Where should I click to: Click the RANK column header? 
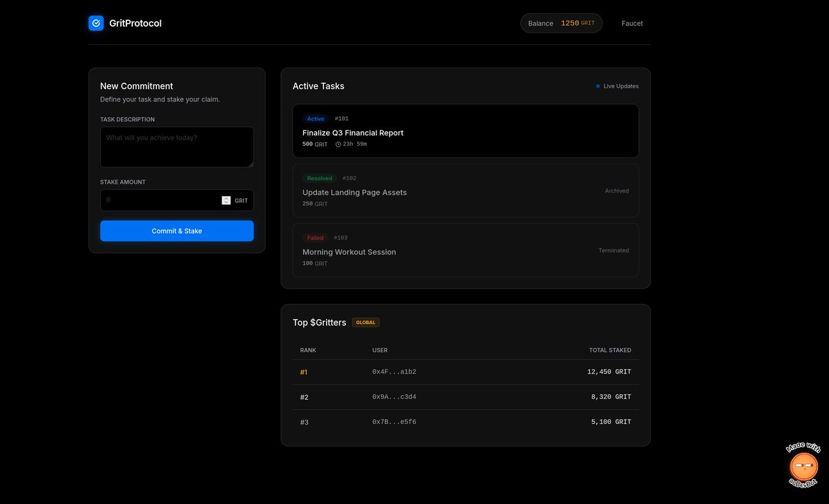tap(308, 350)
